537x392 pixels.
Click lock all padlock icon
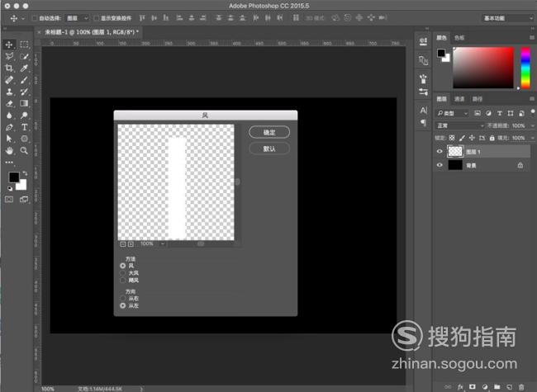pos(492,138)
